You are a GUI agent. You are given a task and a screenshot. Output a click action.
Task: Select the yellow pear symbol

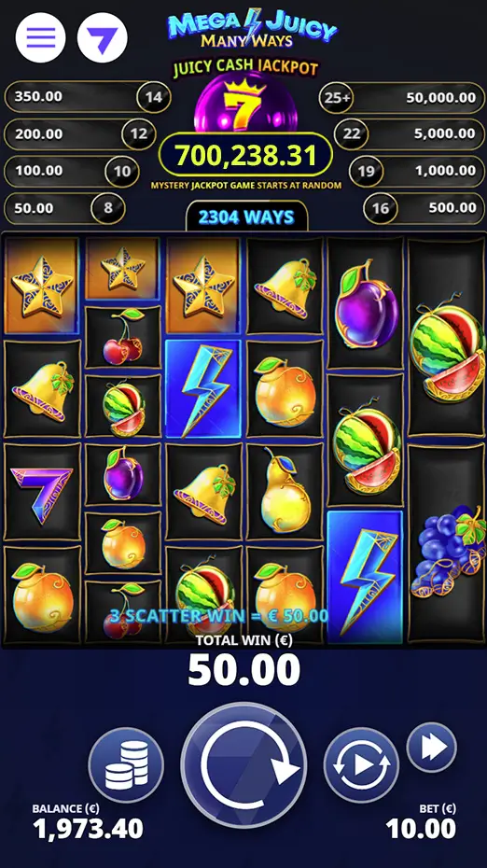[285, 490]
